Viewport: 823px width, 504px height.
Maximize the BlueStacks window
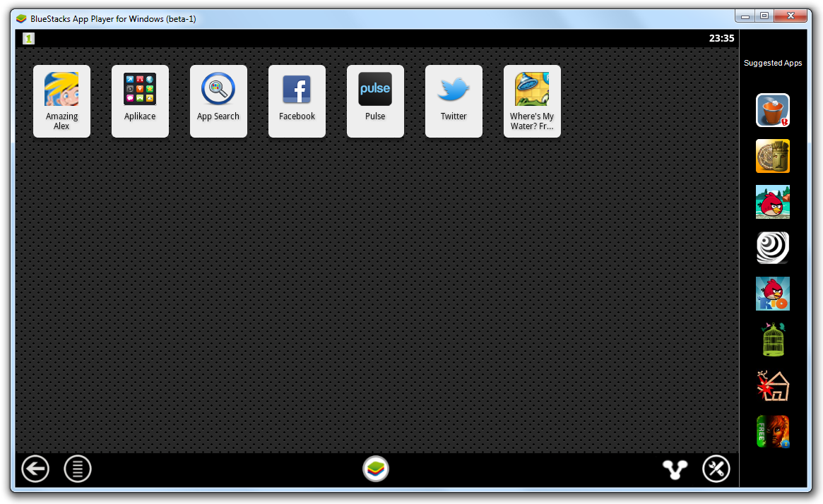point(764,16)
